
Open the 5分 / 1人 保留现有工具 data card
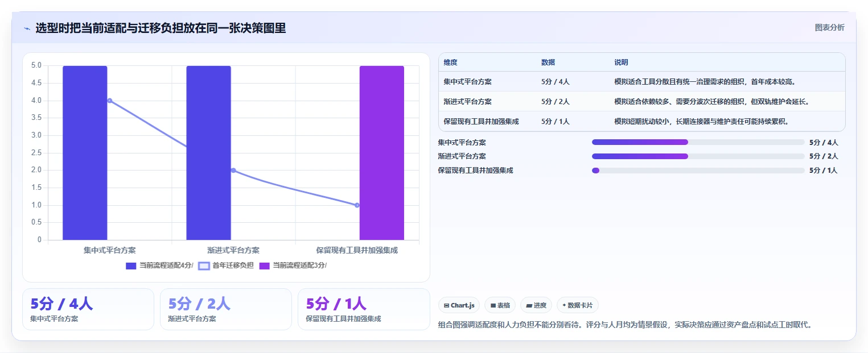coord(364,309)
